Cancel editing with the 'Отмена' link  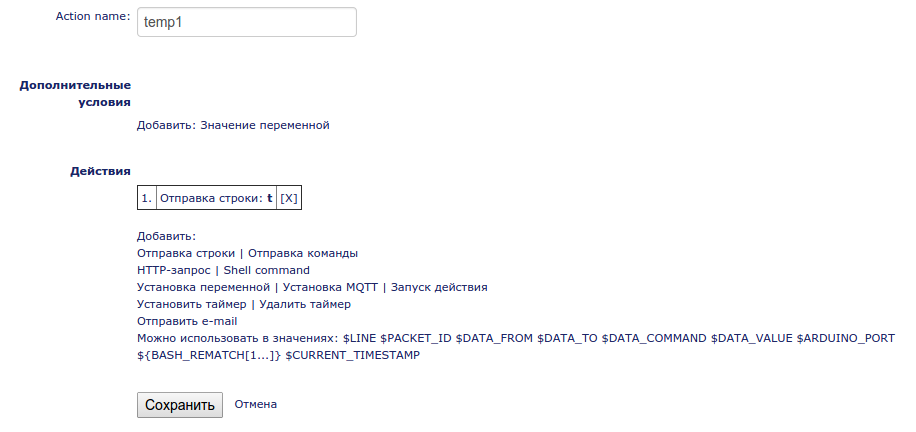pos(255,404)
